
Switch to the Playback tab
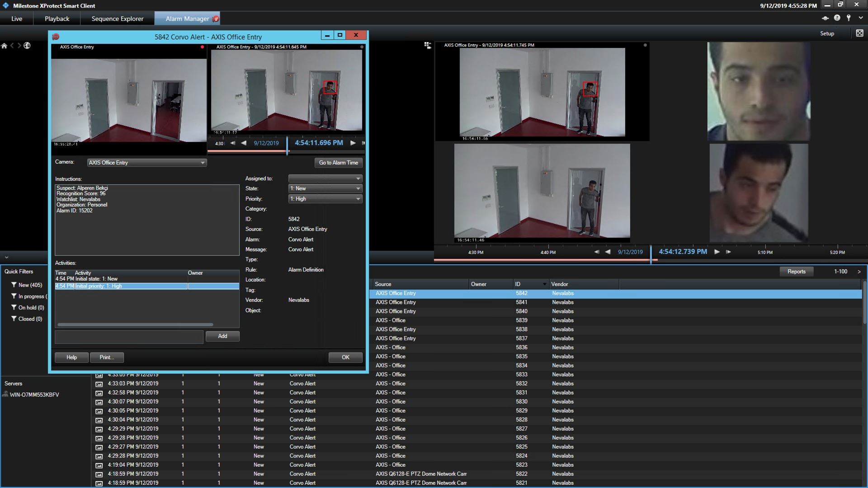57,19
